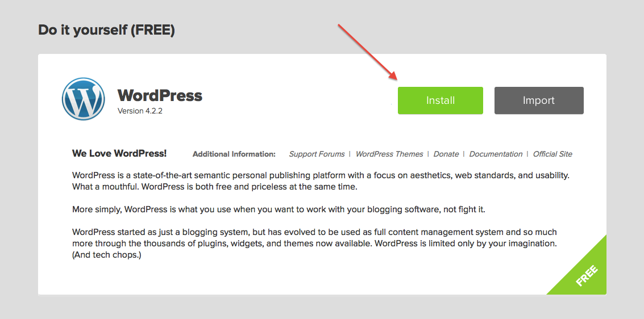Visit the WordPress Themes link
Screen dimensions: 644x319
click(x=389, y=154)
